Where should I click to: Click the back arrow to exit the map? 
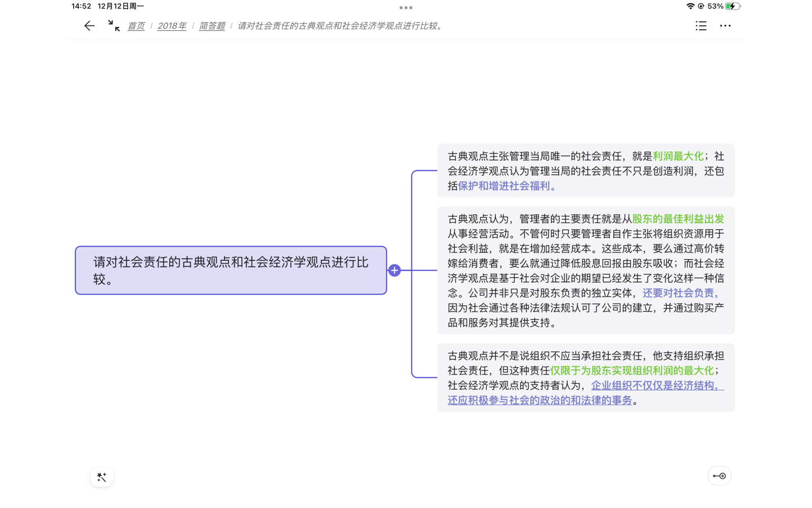89,25
